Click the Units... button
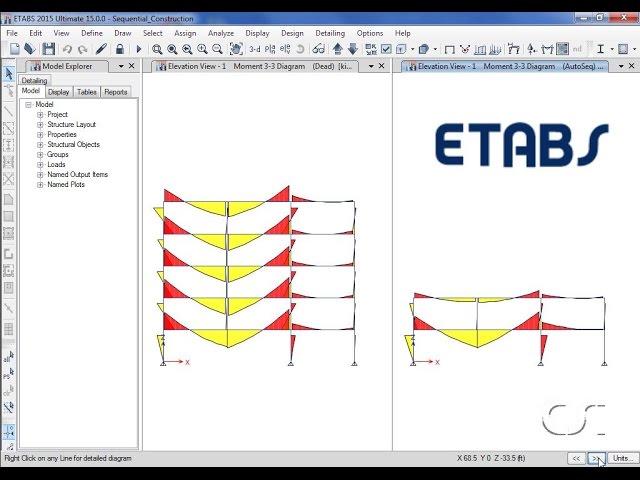Screen dimensions: 640x480 click(x=623, y=458)
